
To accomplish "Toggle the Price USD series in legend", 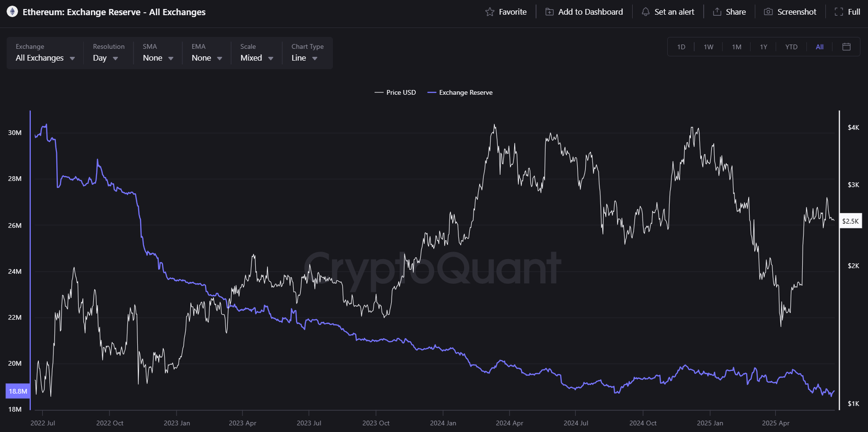I will pos(395,92).
